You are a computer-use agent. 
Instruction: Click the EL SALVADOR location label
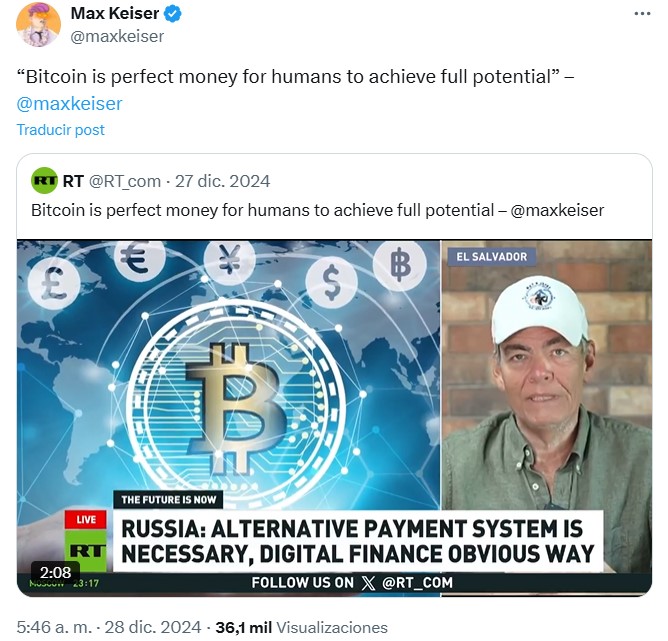pos(492,257)
